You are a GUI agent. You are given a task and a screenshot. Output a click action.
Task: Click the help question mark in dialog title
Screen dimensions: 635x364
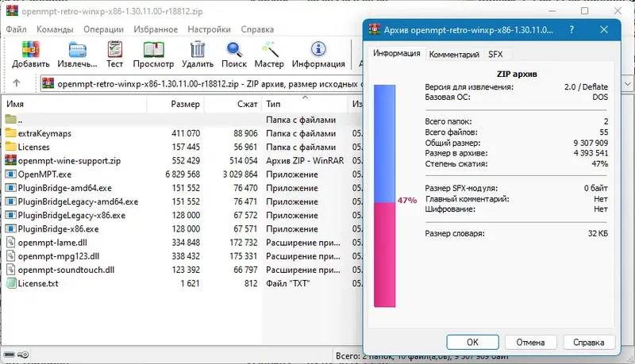click(571, 29)
